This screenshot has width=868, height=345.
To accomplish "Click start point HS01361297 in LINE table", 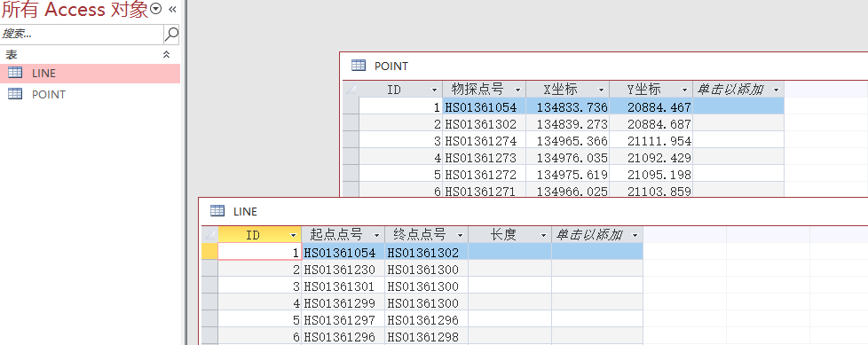I will click(x=343, y=320).
